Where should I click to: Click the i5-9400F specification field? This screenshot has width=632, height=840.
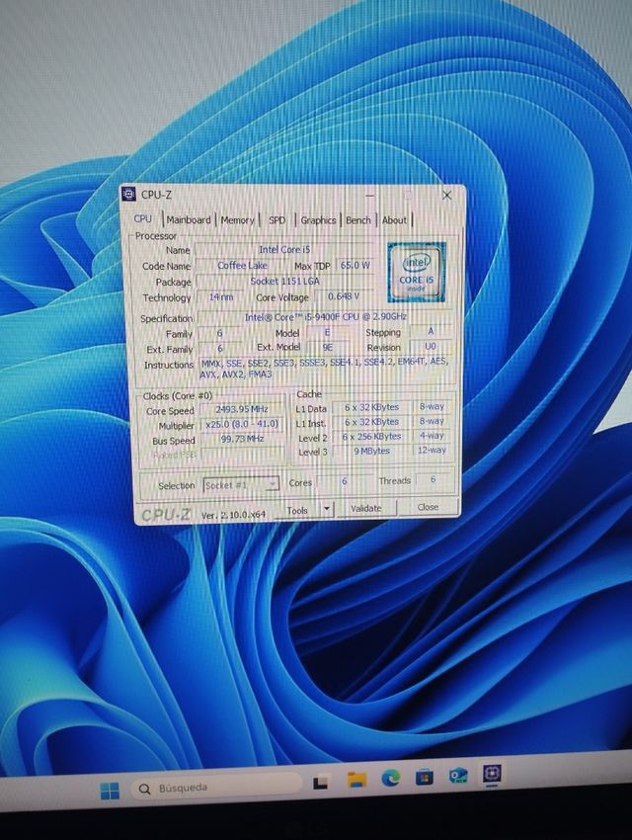pyautogui.click(x=325, y=317)
